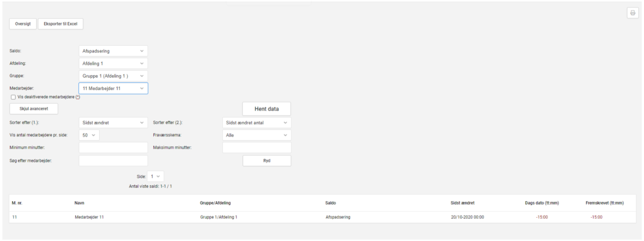Expand Sorter efter (2.) dropdown
The width and height of the screenshot is (644, 241).
coord(256,122)
